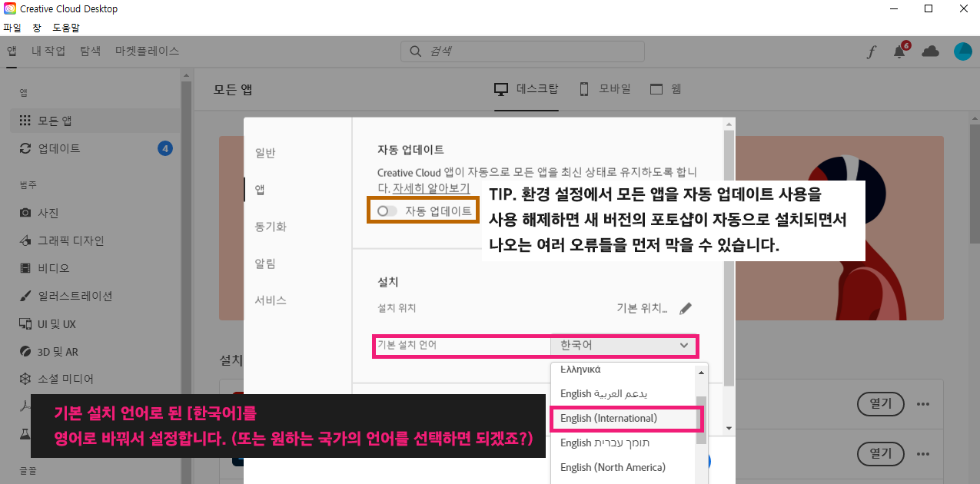Click the language list scroll-up arrow
This screenshot has width=980, height=484.
(x=700, y=372)
